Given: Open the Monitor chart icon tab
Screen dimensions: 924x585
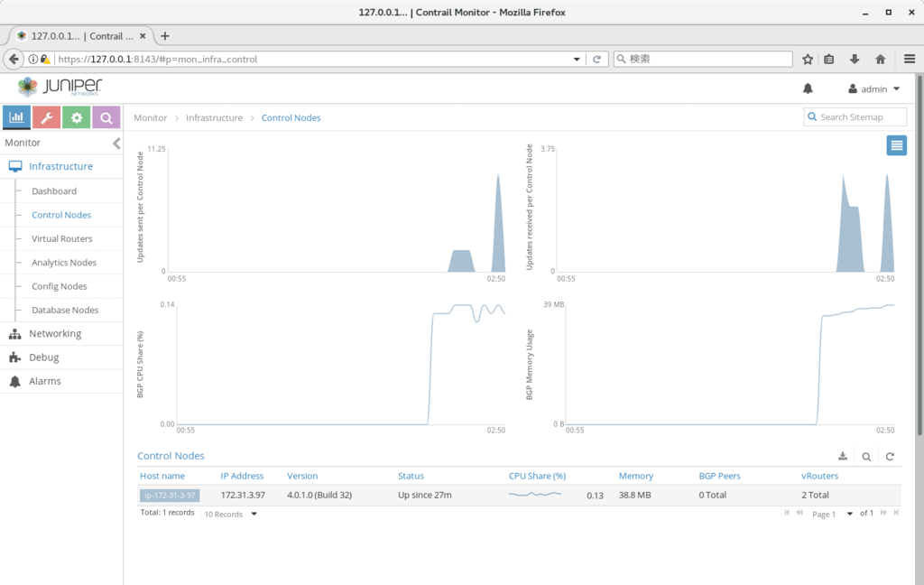Looking at the screenshot, I should coord(16,117).
